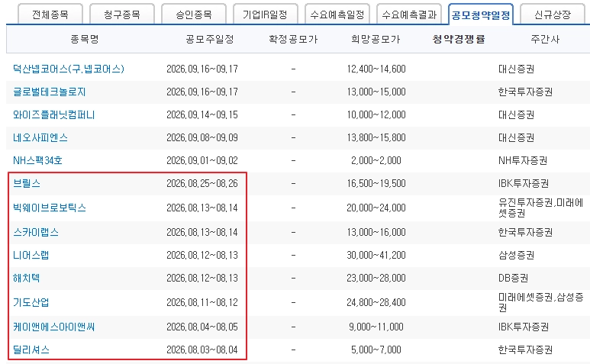Image resolution: width=590 pixels, height=364 pixels.
Task: Open the 글로벌테크놀로지 stock link
Action: (x=50, y=92)
